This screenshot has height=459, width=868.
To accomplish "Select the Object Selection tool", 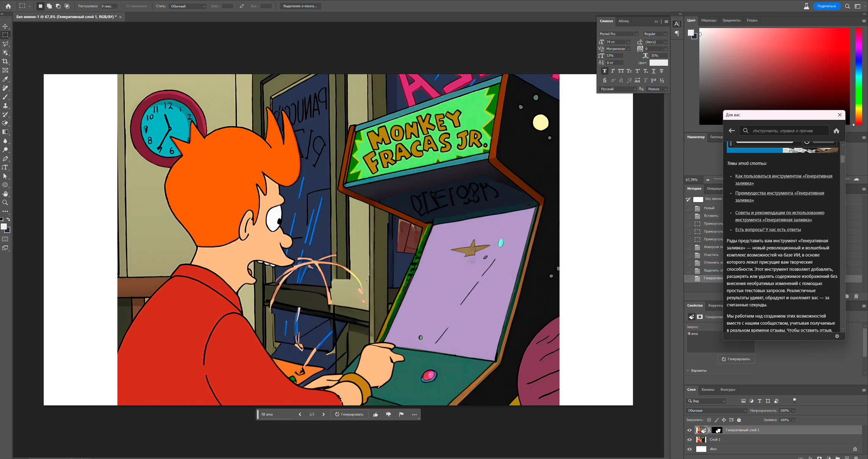I will point(6,53).
